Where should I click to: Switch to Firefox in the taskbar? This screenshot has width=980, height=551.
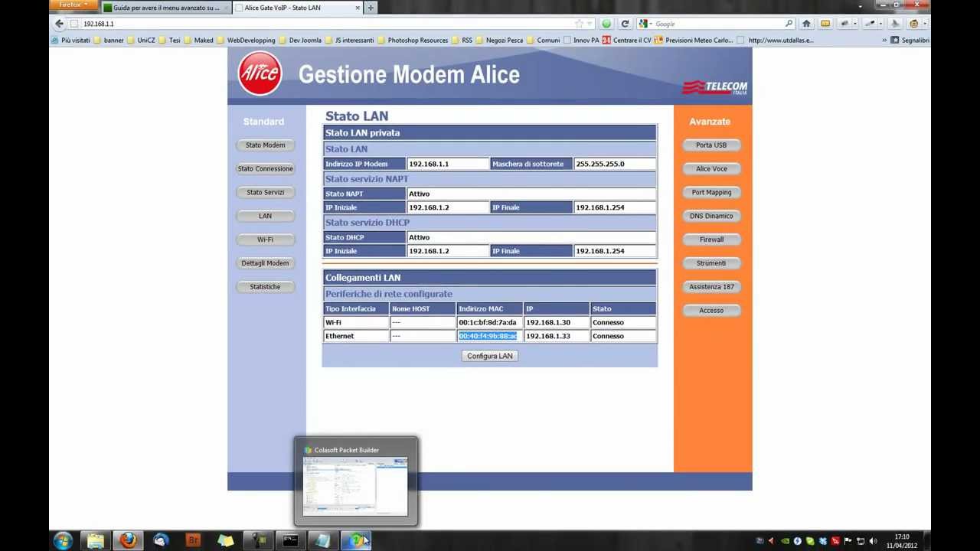click(x=128, y=540)
